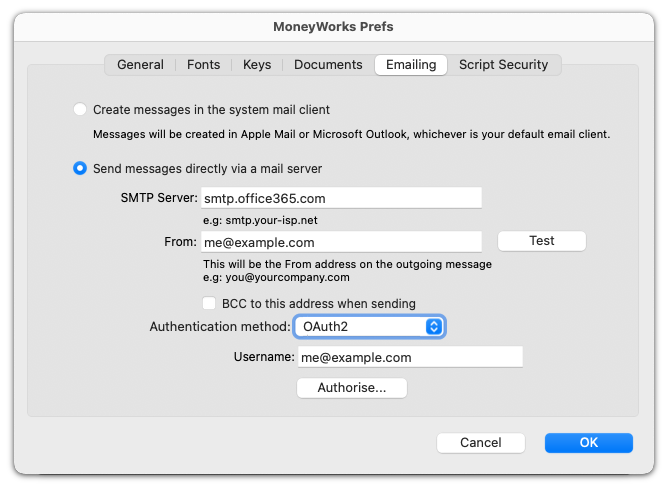Click the SMTP Server input field

pyautogui.click(x=341, y=198)
